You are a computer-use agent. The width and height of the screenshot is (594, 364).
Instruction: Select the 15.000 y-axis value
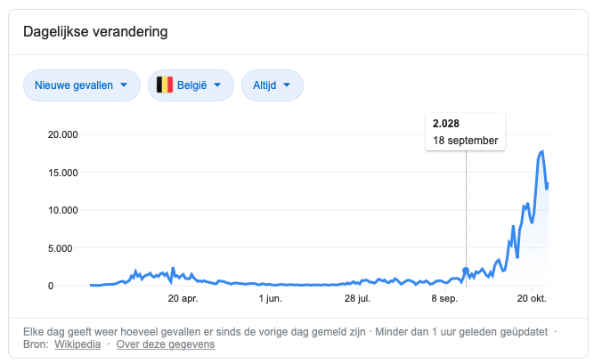coord(62,173)
